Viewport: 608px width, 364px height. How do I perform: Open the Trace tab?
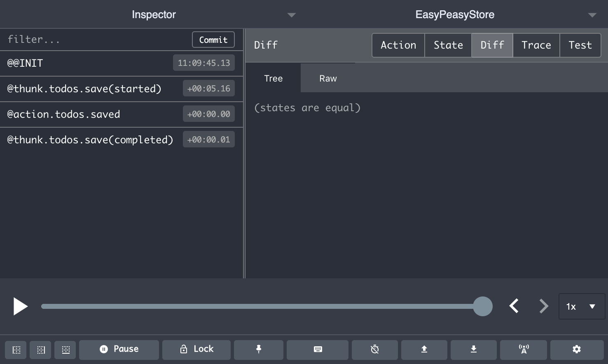[x=536, y=45]
